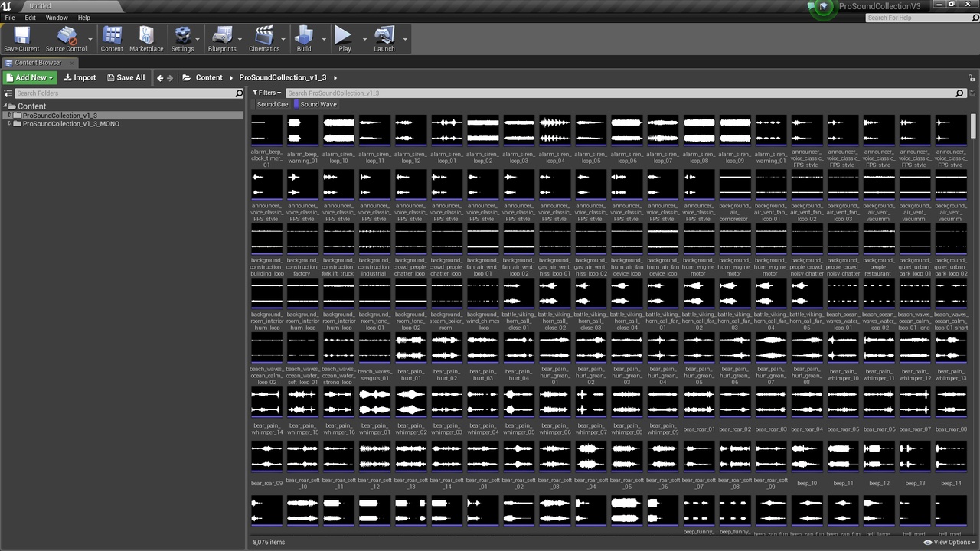Open the Window menu
The height and width of the screenshot is (551, 980).
click(x=57, y=18)
